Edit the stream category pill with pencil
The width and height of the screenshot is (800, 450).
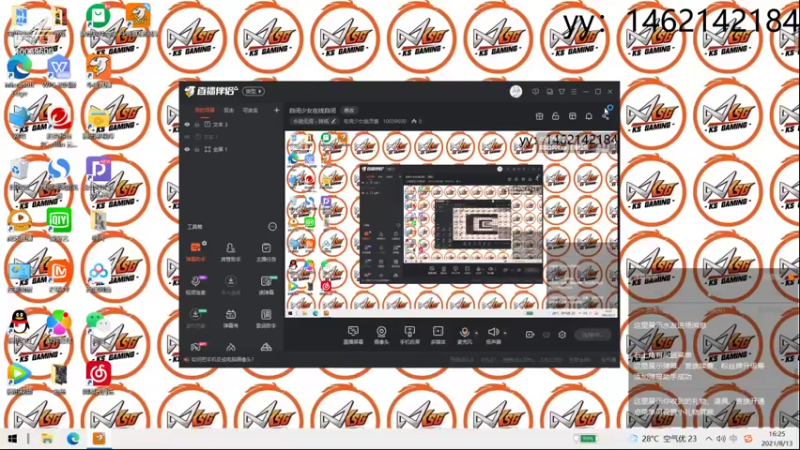pyautogui.click(x=314, y=121)
